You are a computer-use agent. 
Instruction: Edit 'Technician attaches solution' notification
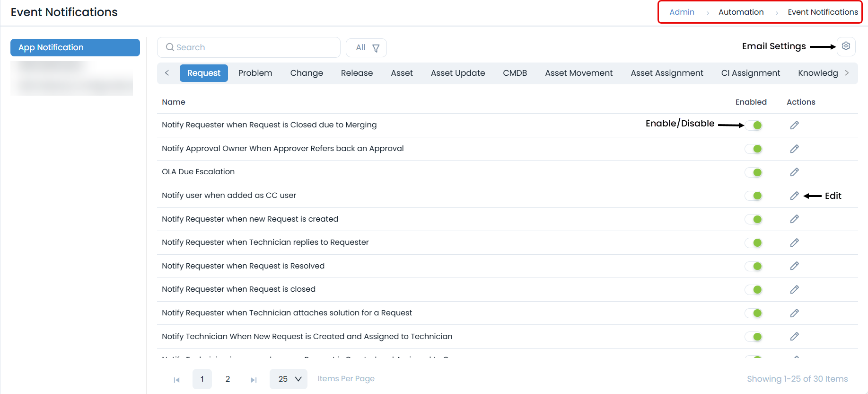[x=794, y=313]
